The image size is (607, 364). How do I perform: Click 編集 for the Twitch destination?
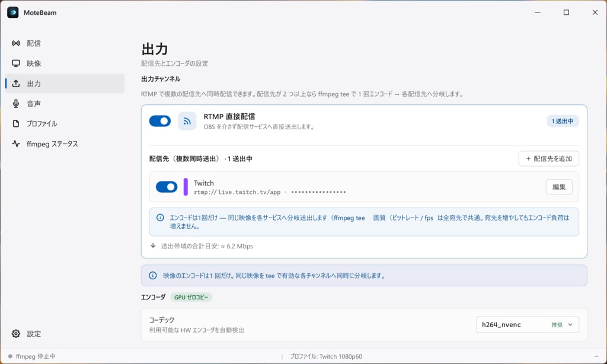(x=559, y=187)
